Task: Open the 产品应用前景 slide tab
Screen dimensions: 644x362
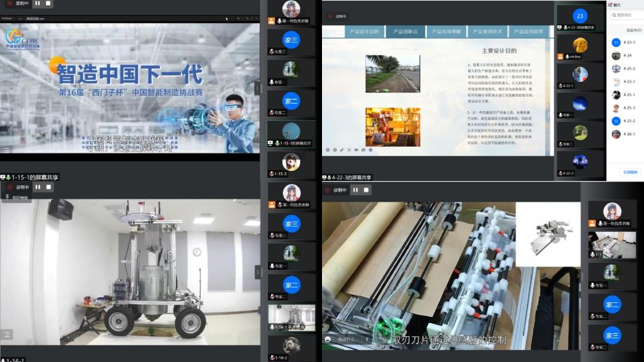Action: pos(528,31)
